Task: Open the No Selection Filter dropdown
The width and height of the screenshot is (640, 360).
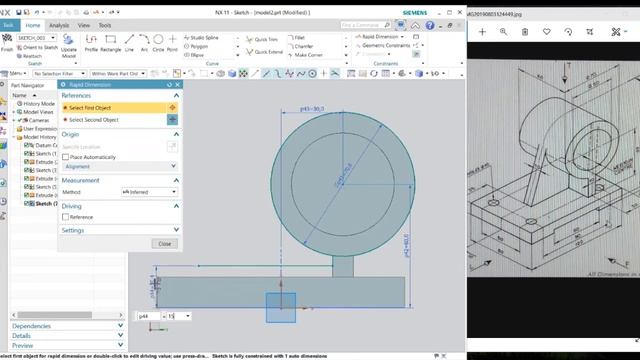Action: click(x=59, y=73)
